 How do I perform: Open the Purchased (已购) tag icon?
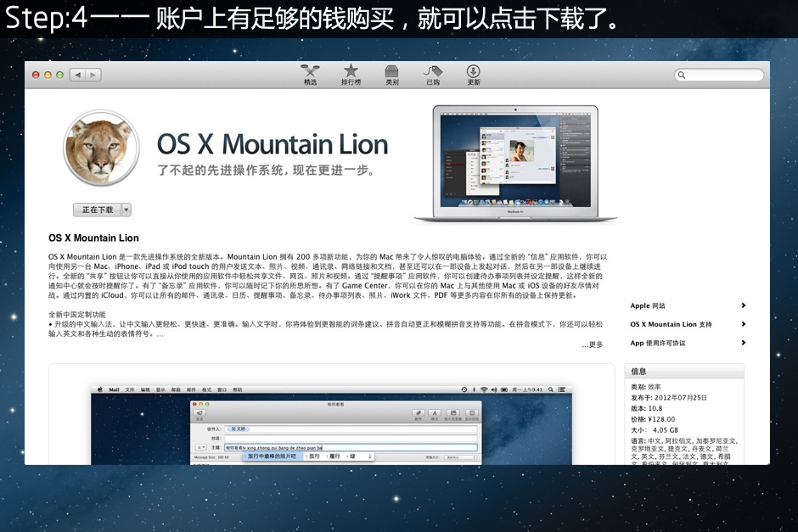point(433,75)
